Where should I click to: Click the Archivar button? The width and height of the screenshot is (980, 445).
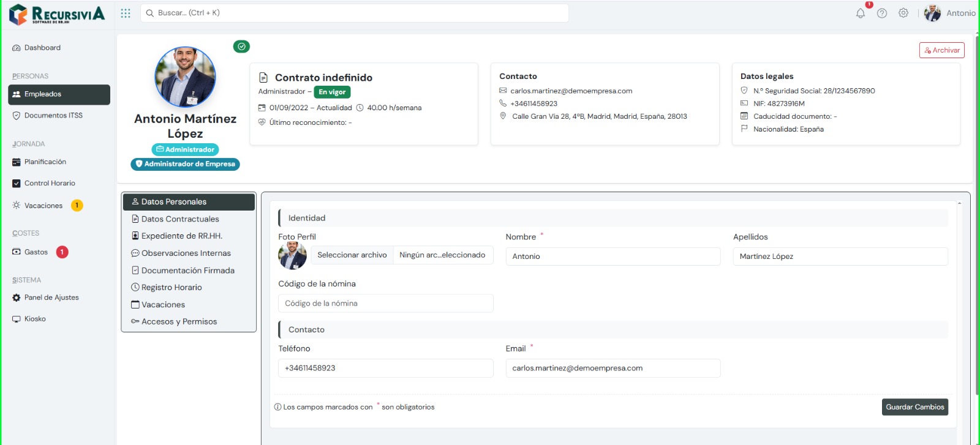coord(941,50)
